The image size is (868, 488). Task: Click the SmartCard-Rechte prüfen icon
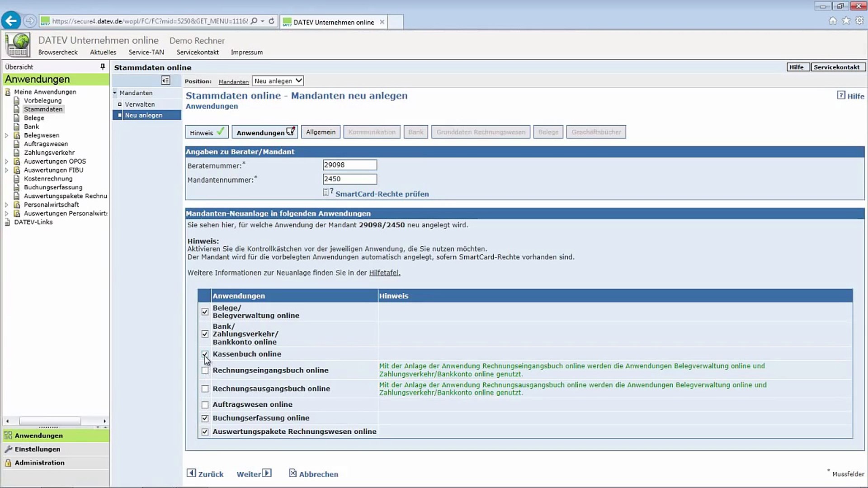click(328, 192)
